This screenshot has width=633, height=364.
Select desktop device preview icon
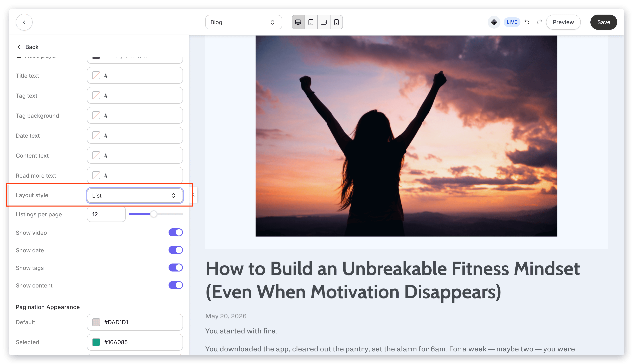(298, 22)
